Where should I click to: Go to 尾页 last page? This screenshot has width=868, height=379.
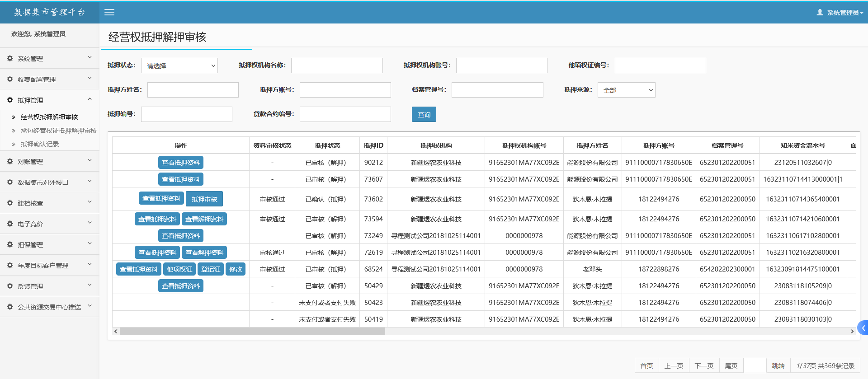731,365
